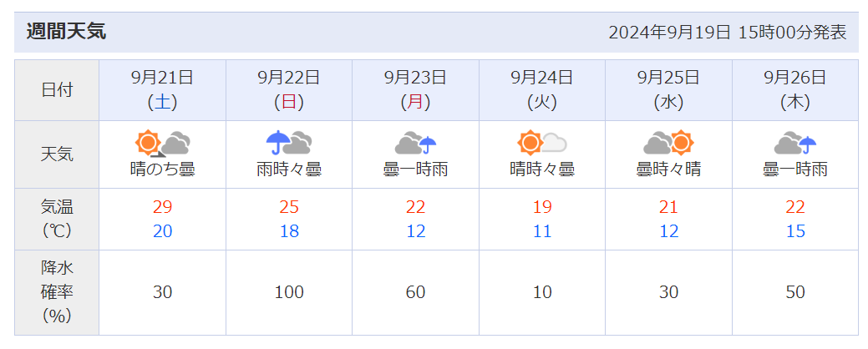
Task: Click the 日付 row header cell
Action: click(x=57, y=89)
